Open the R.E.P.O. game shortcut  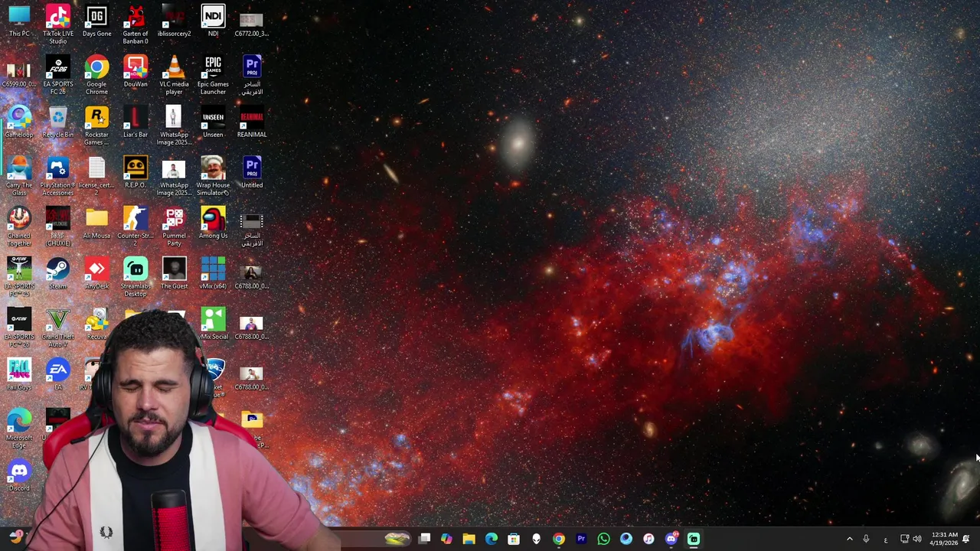[x=136, y=172]
